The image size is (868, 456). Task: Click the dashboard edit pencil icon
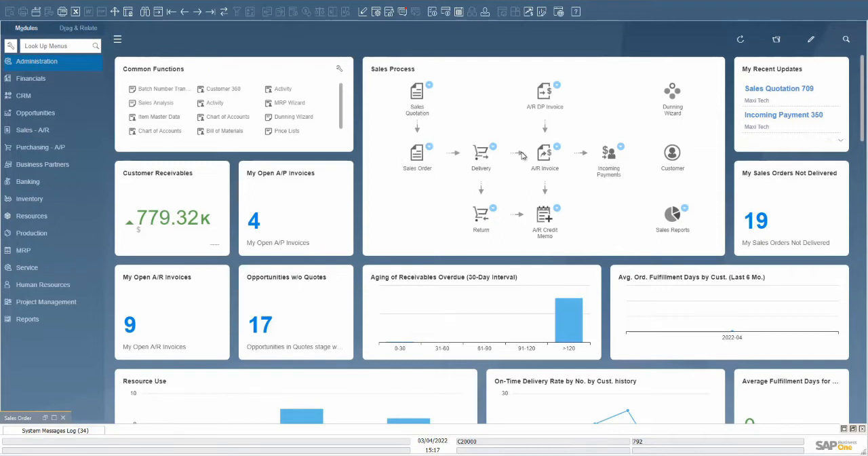810,39
